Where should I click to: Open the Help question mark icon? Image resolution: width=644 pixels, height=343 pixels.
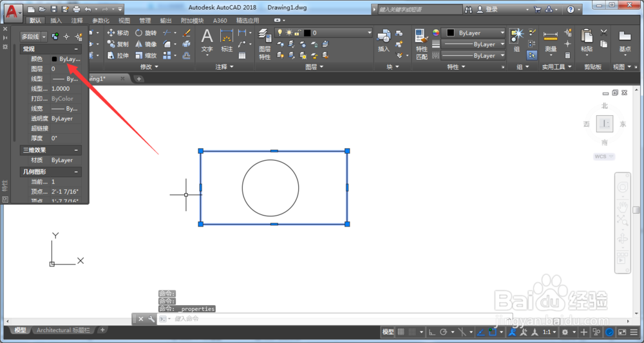coord(571,9)
